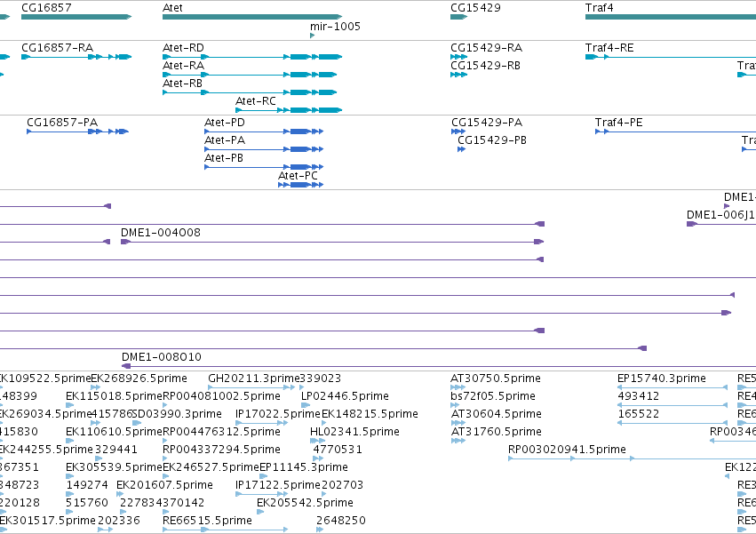
Task: Open the AT31760.5prime entry
Action: [x=458, y=441]
